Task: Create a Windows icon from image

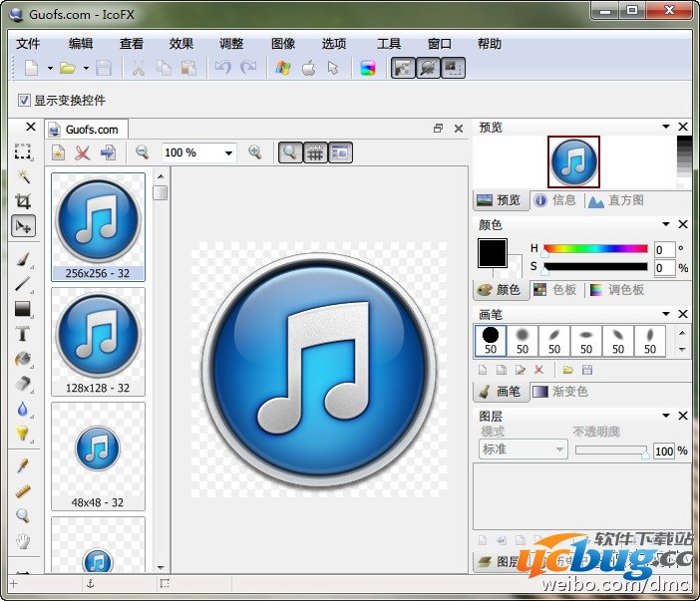Action: click(283, 68)
